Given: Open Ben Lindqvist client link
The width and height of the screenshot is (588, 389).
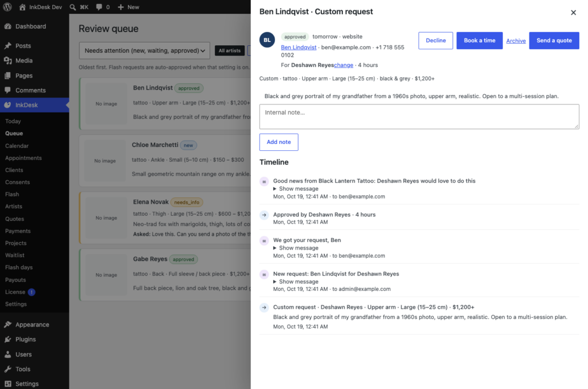Looking at the screenshot, I should click(299, 47).
